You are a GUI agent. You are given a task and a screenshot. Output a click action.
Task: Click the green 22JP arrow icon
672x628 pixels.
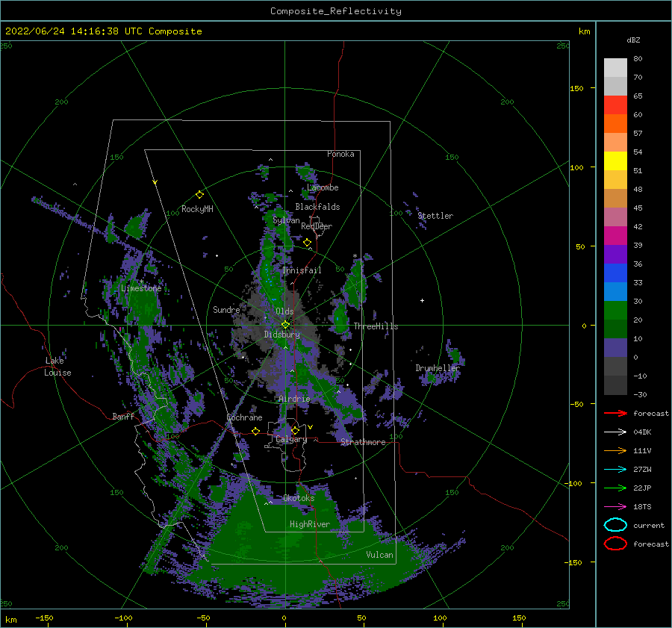(x=615, y=488)
